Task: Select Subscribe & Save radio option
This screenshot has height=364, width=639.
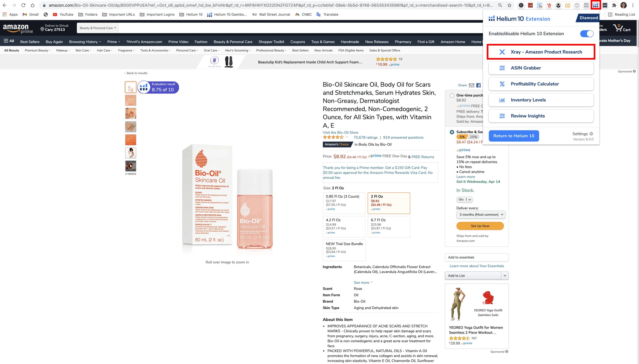Action: [x=452, y=132]
